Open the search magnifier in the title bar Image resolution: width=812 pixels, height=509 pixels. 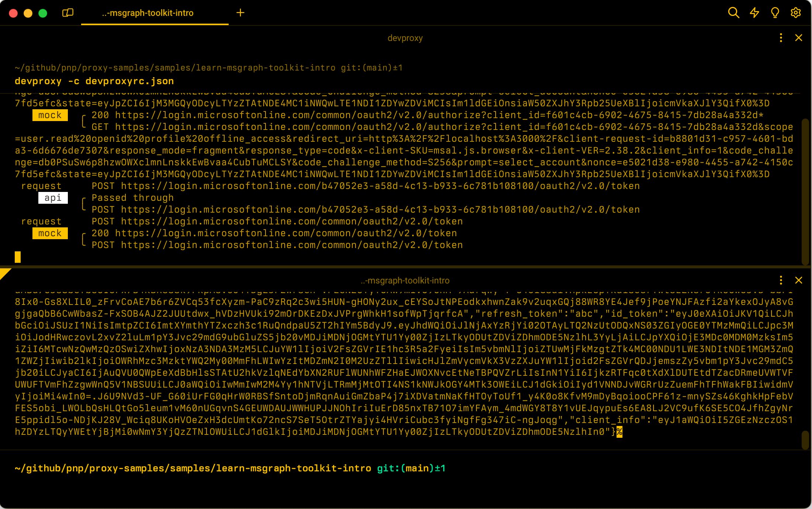[733, 13]
